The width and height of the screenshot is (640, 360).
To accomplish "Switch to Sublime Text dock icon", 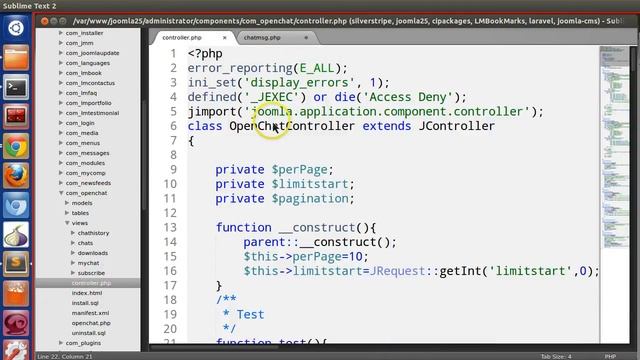I will click(x=16, y=264).
